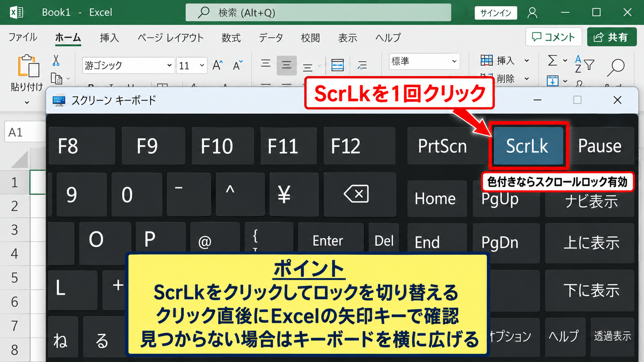Open the Excel ヘルプ ribbon tab
The image size is (644, 362).
click(388, 37)
